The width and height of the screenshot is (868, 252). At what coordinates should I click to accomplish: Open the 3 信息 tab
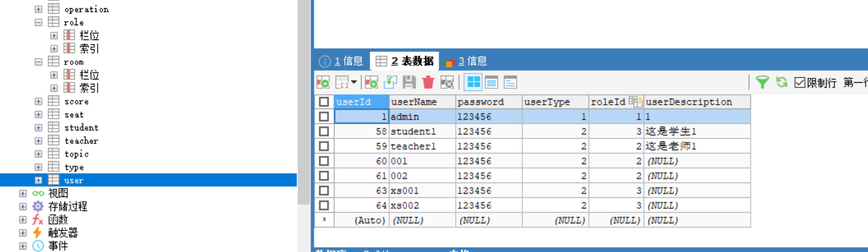pos(465,61)
